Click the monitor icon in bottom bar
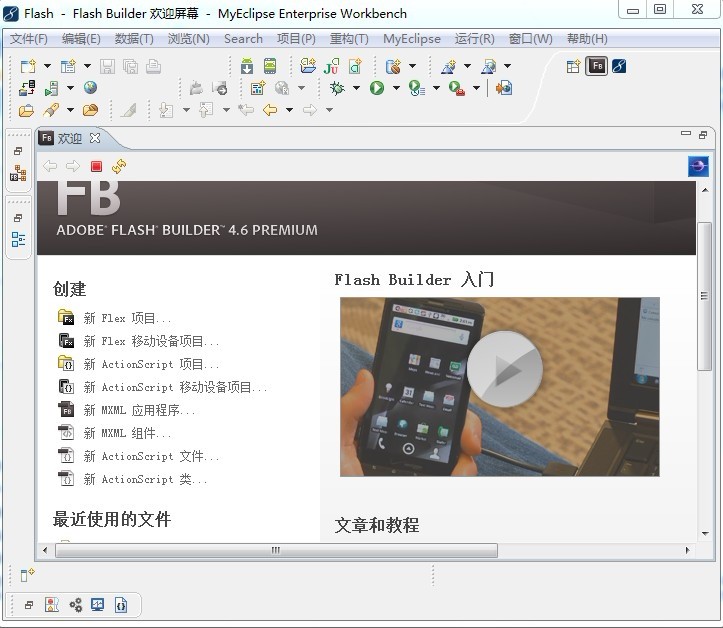723x628 pixels. tap(98, 604)
